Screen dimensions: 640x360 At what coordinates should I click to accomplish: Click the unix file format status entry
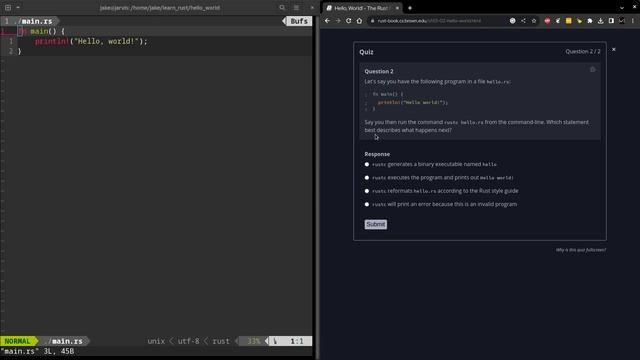tap(156, 341)
